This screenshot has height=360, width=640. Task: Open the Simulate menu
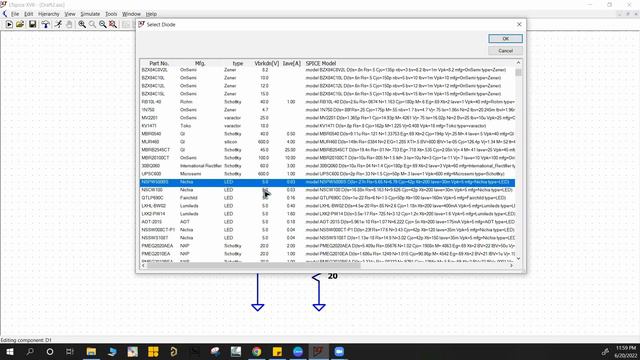(90, 14)
